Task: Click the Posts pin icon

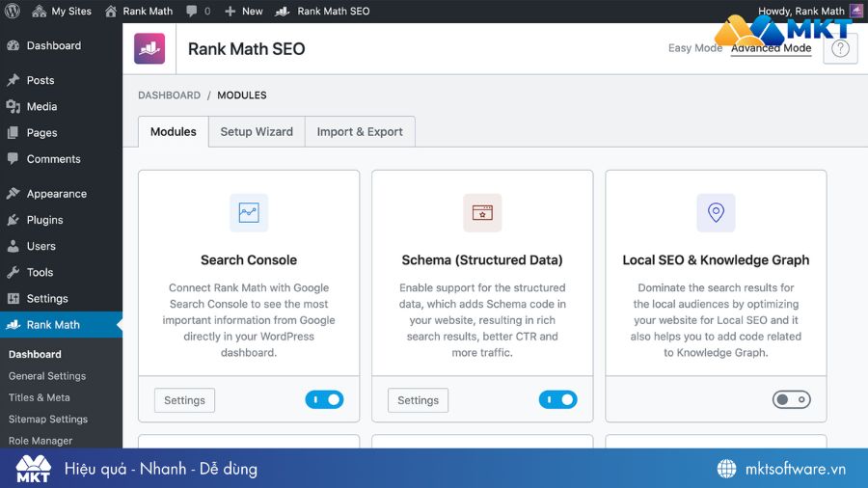Action: [14, 80]
